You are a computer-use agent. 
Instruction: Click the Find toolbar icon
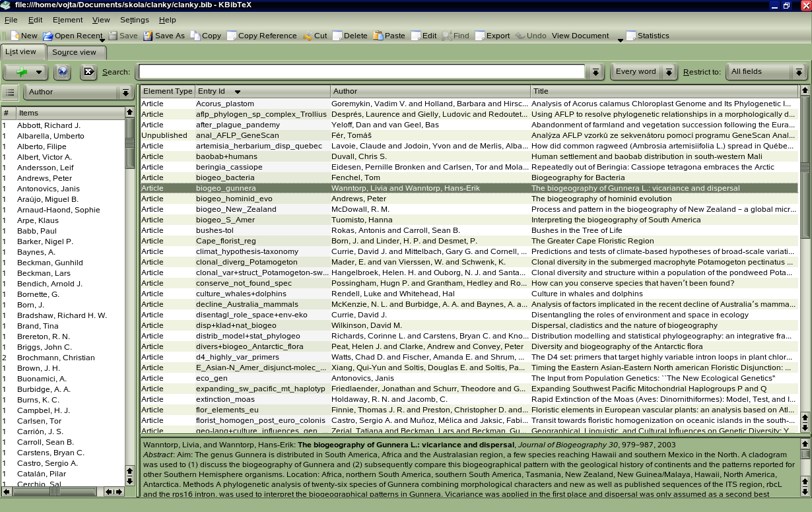[447, 36]
